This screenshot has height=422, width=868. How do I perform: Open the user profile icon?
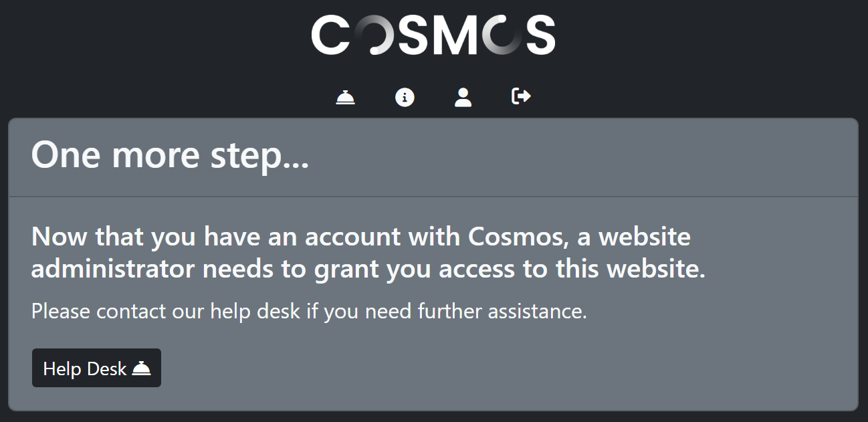click(463, 98)
